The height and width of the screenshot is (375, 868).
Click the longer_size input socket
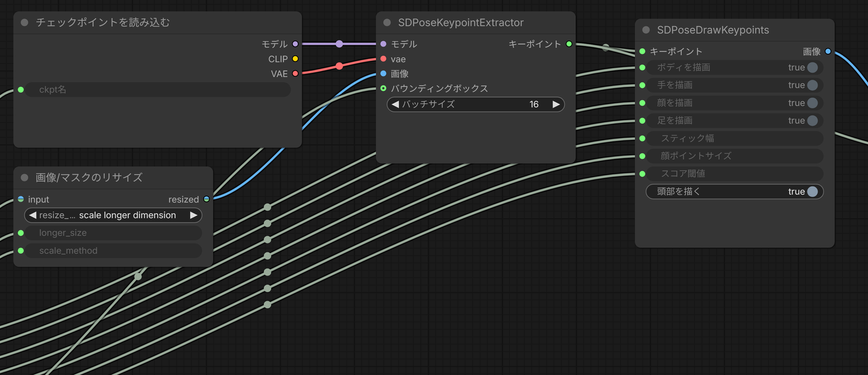(21, 233)
